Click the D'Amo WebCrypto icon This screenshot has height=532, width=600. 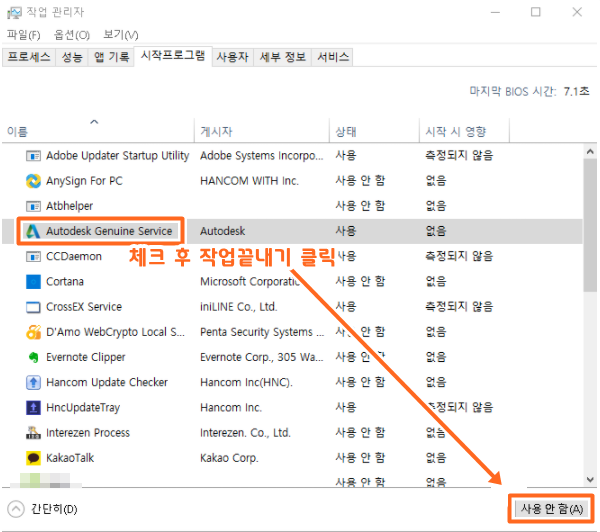tap(33, 332)
